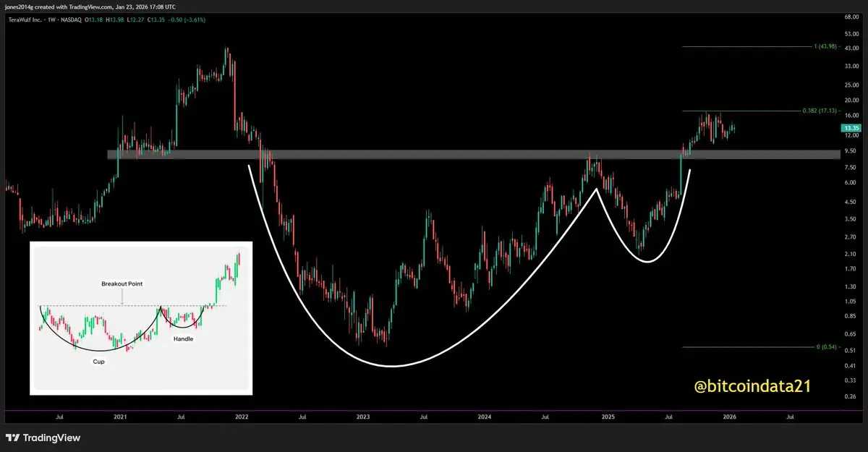Click 0.85 on the price axis
This screenshot has height=452, width=868.
(851, 315)
